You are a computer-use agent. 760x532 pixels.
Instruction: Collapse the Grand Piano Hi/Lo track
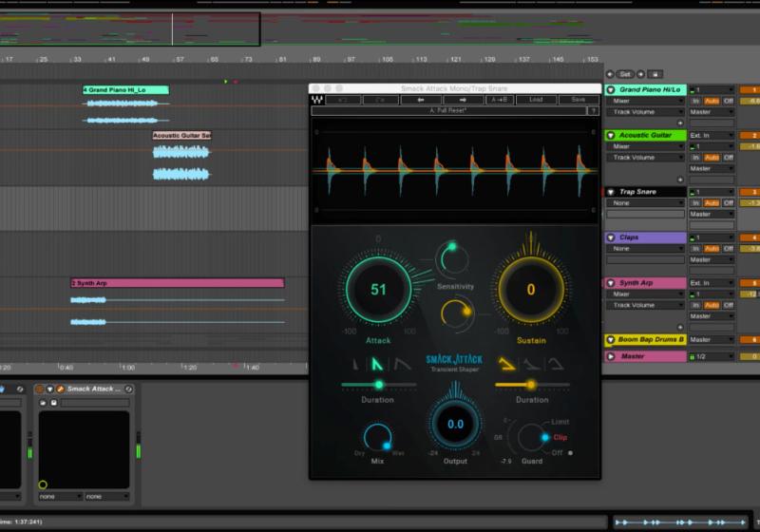pos(612,89)
